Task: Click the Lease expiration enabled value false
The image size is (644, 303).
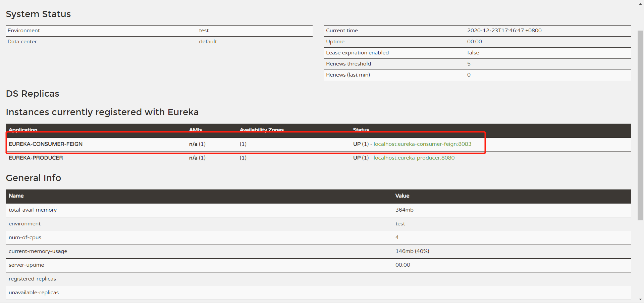Action: click(x=473, y=52)
